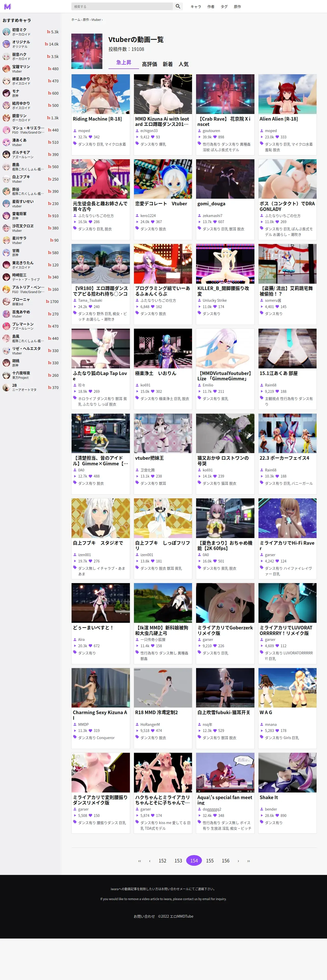Select 百鬼あやめ avatar in sidebar
327x980 pixels.
(6, 314)
